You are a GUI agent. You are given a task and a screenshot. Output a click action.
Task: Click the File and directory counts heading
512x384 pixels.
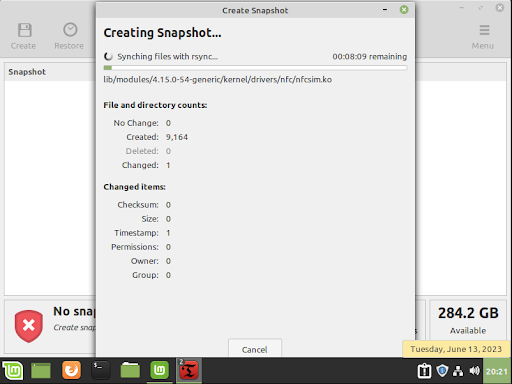[155, 105]
